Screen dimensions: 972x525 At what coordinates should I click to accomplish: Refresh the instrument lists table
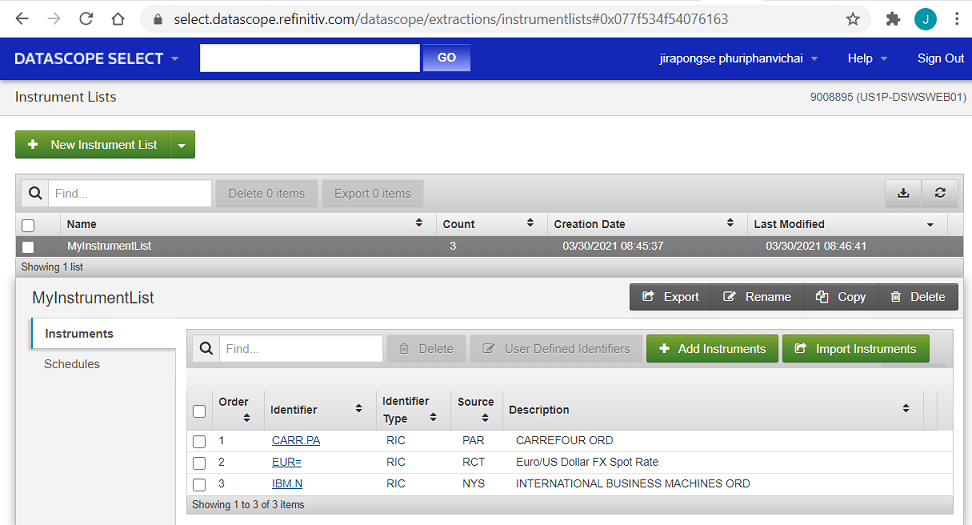tap(940, 193)
